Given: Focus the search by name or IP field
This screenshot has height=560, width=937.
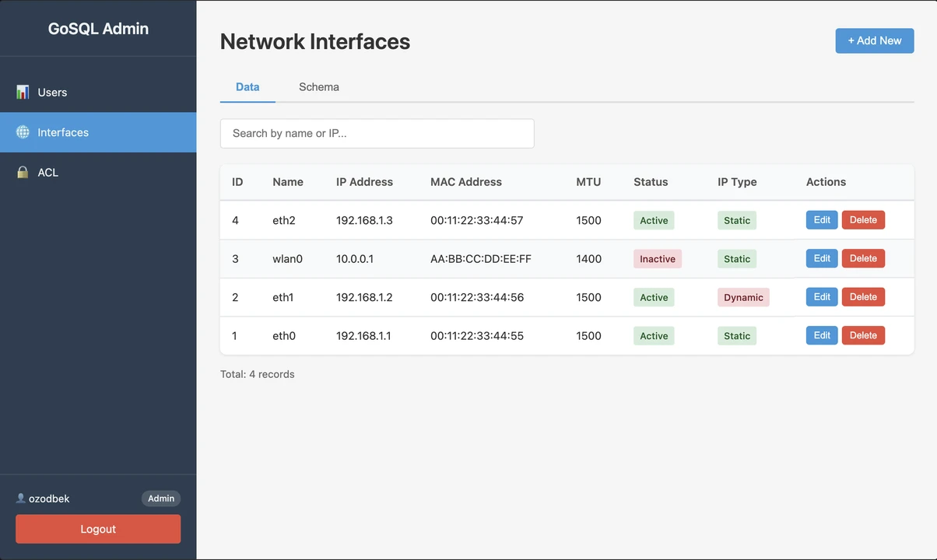Looking at the screenshot, I should [x=377, y=133].
